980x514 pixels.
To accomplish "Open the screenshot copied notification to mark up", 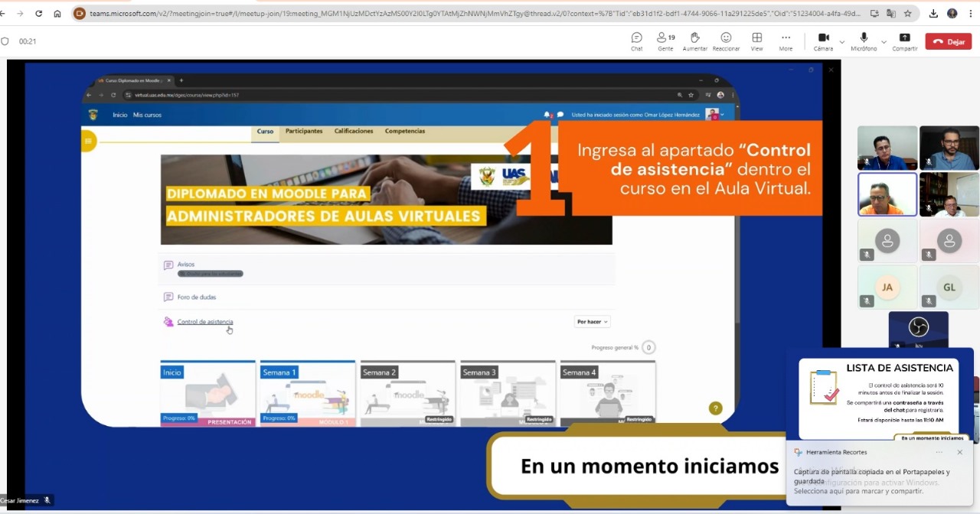I will [879, 481].
